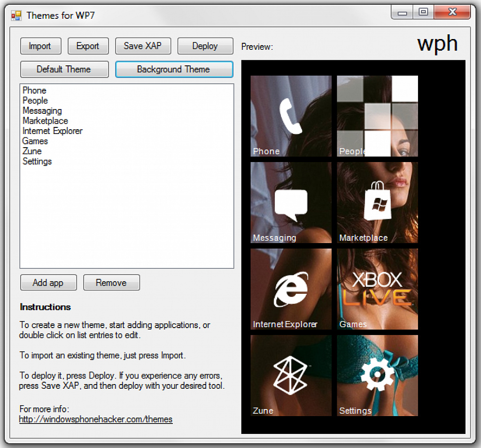
Task: Click the Phone tile handset icon
Action: pyautogui.click(x=290, y=116)
